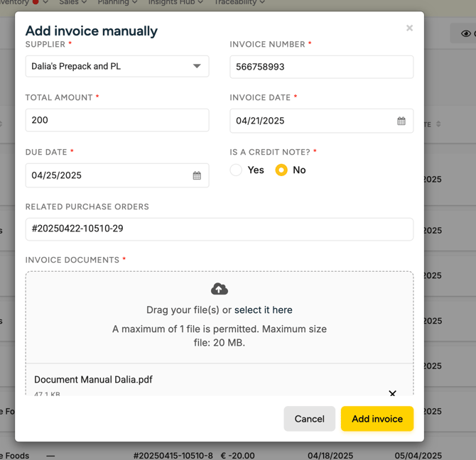Screen dimensions: 476x460
Task: Remove the Document Manual Dalia.pdf file
Action: (392, 393)
